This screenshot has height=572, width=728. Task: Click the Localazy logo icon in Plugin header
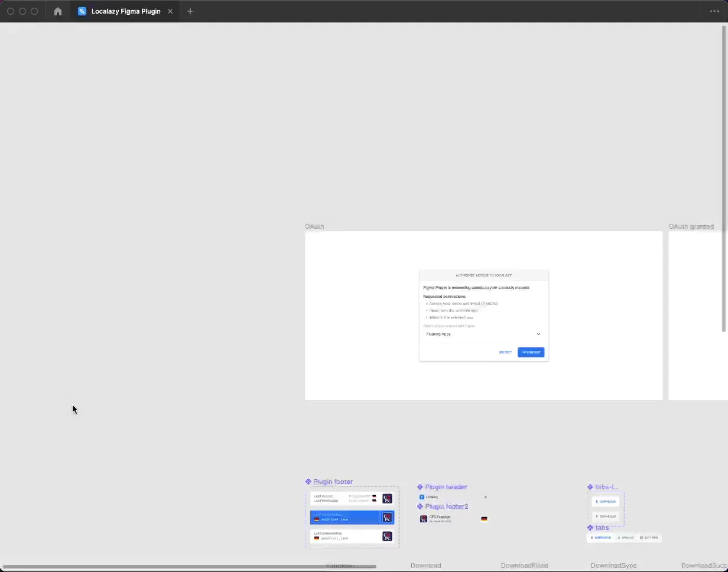click(422, 497)
